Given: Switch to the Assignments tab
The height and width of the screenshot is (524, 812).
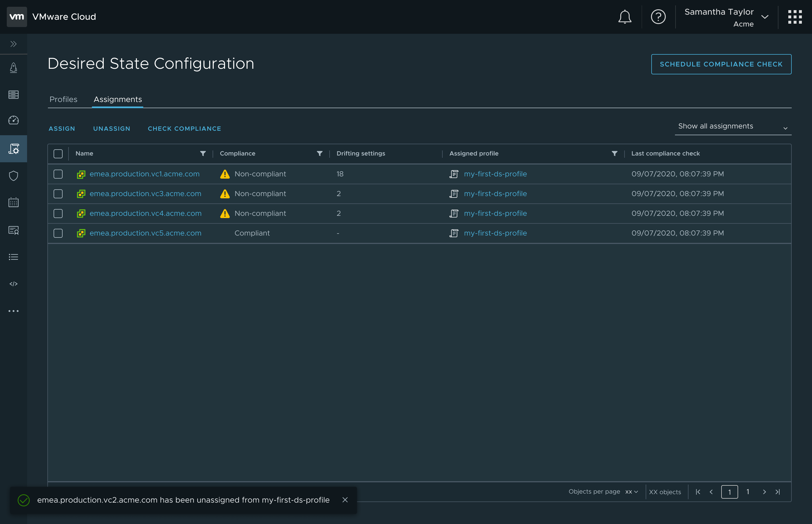Looking at the screenshot, I should (x=118, y=99).
